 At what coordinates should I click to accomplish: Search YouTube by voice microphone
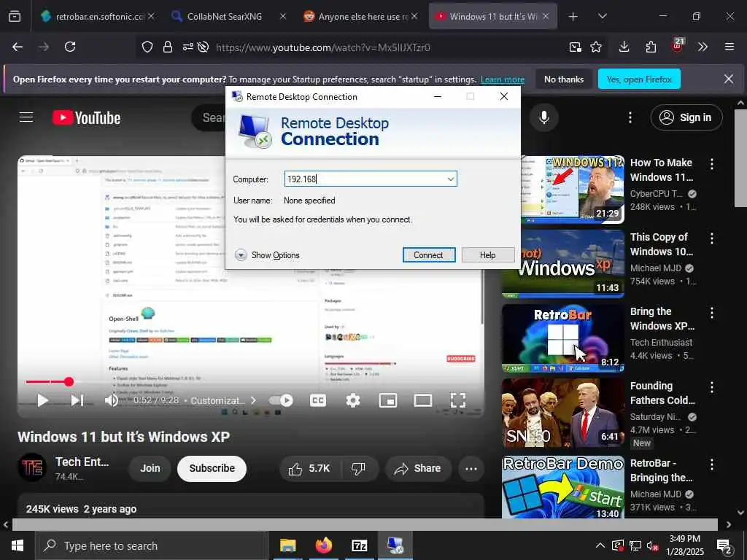(543, 117)
